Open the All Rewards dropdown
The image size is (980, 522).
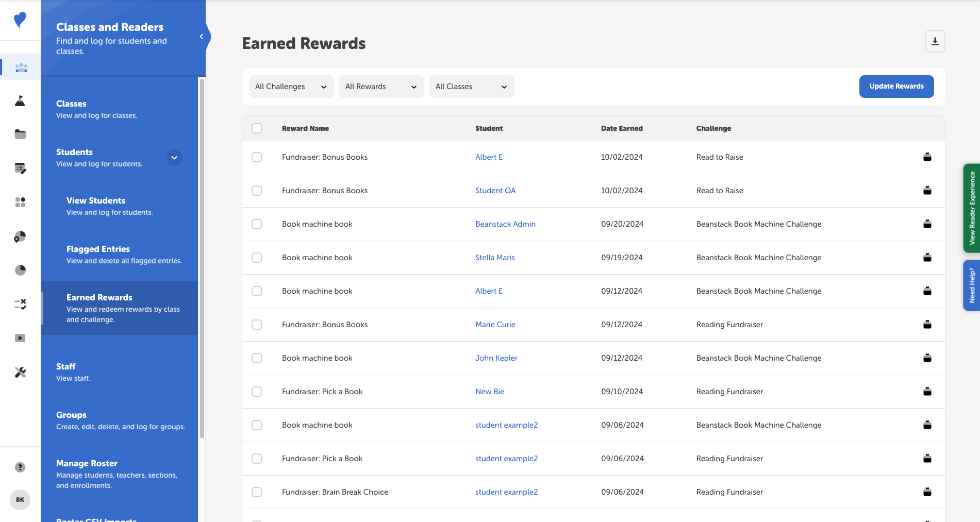pyautogui.click(x=381, y=86)
